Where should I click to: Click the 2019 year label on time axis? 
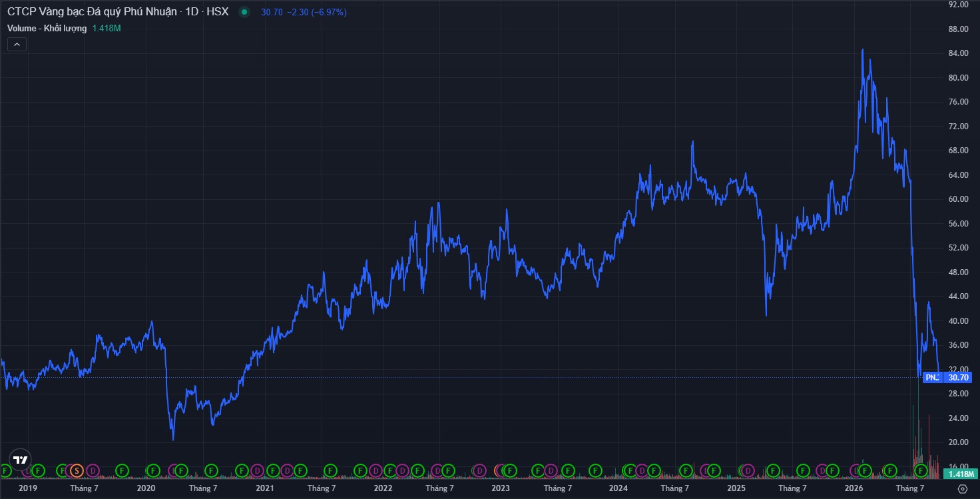tap(28, 488)
